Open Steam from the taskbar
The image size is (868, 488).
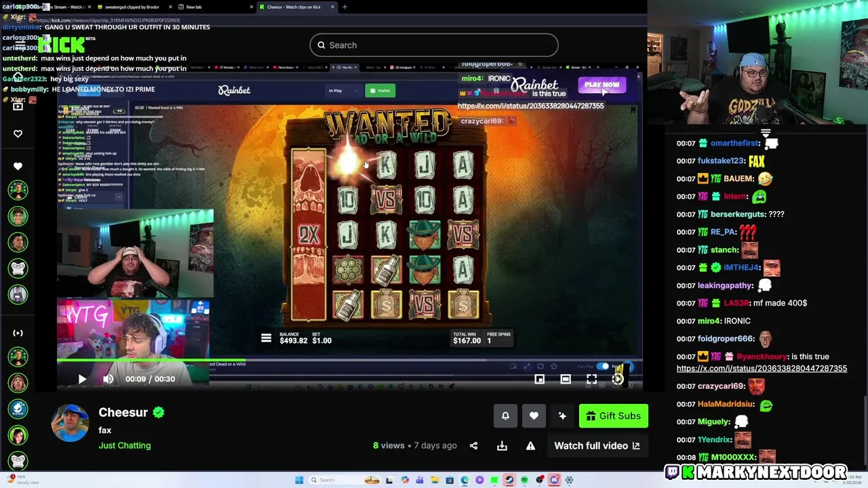(509, 480)
